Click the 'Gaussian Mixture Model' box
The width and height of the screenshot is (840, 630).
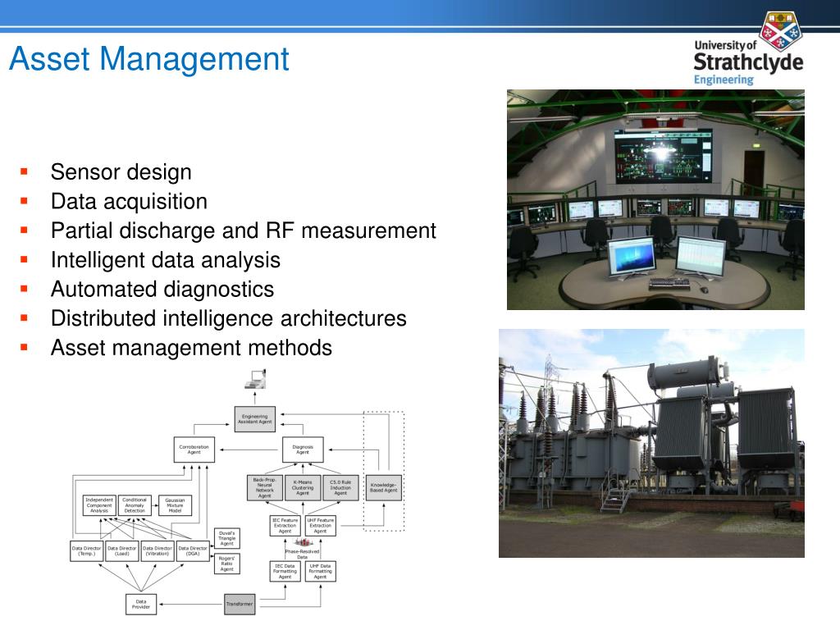pyautogui.click(x=176, y=505)
